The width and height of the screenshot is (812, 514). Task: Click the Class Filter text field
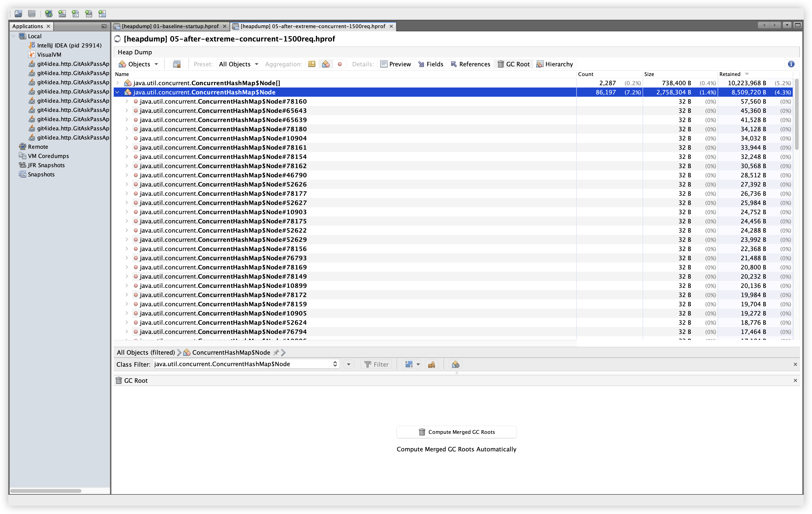click(x=243, y=364)
